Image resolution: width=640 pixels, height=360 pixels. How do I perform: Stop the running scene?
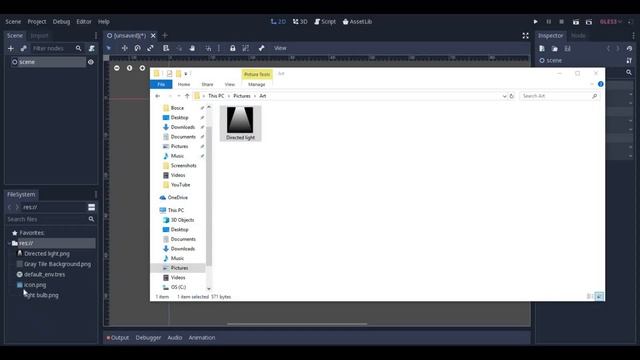click(x=562, y=22)
